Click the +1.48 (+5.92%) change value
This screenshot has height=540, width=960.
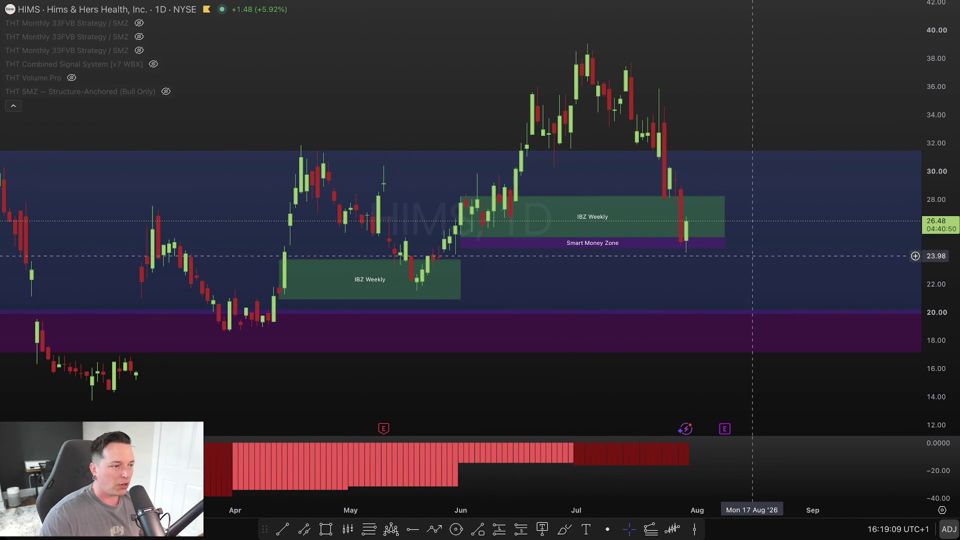point(259,9)
